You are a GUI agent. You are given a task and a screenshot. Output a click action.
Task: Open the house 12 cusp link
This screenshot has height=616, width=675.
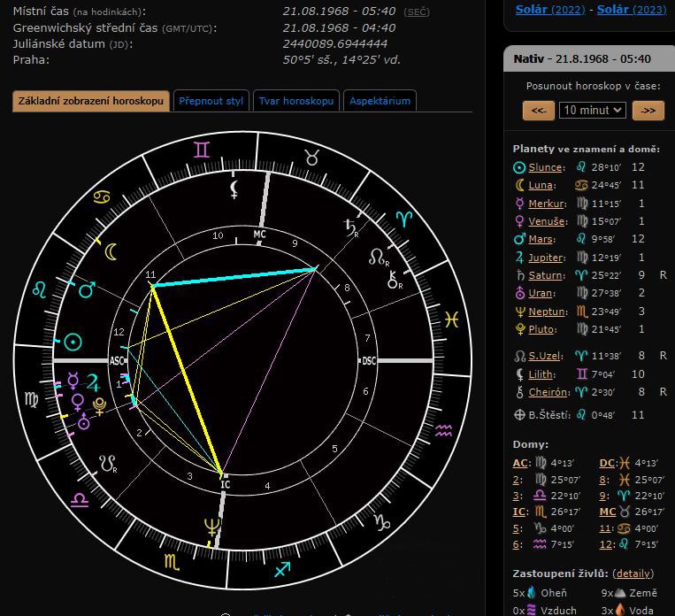[604, 545]
